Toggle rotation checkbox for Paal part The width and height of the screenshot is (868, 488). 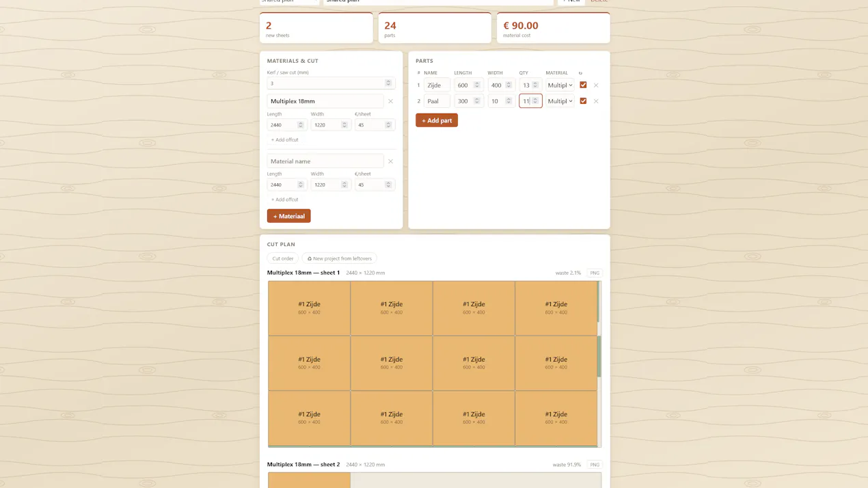coord(583,100)
